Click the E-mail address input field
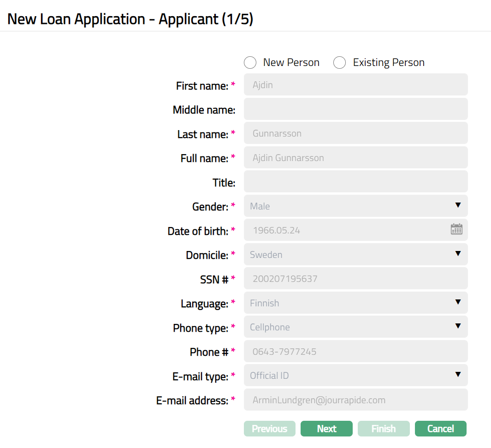Viewport: 491px width, 448px height. pos(355,400)
